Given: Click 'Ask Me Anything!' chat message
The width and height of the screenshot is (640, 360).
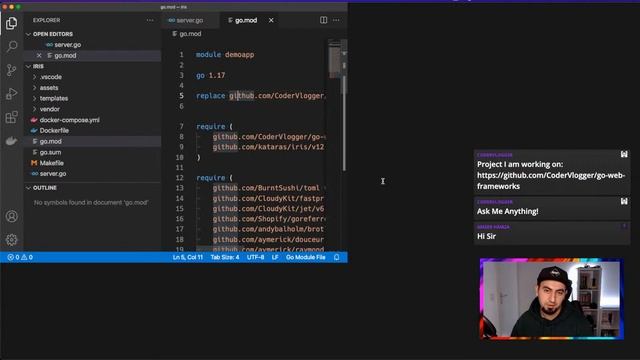Looking at the screenshot, I should coord(507,211).
